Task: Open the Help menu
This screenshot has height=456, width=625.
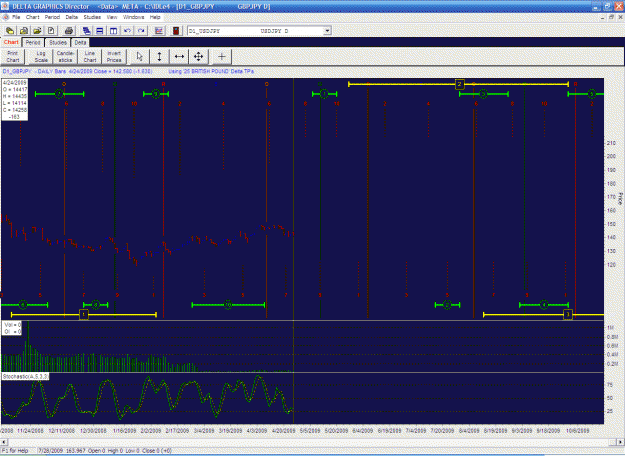Action: 155,18
